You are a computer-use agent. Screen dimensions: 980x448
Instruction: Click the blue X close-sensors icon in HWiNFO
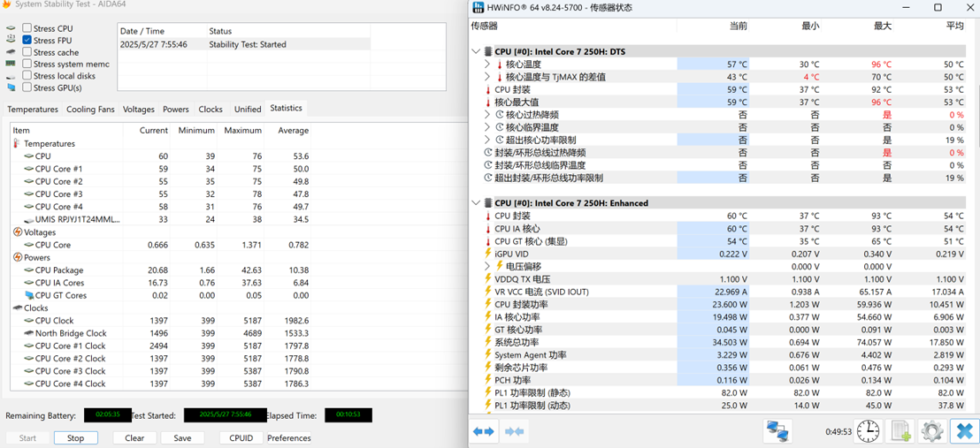click(964, 431)
